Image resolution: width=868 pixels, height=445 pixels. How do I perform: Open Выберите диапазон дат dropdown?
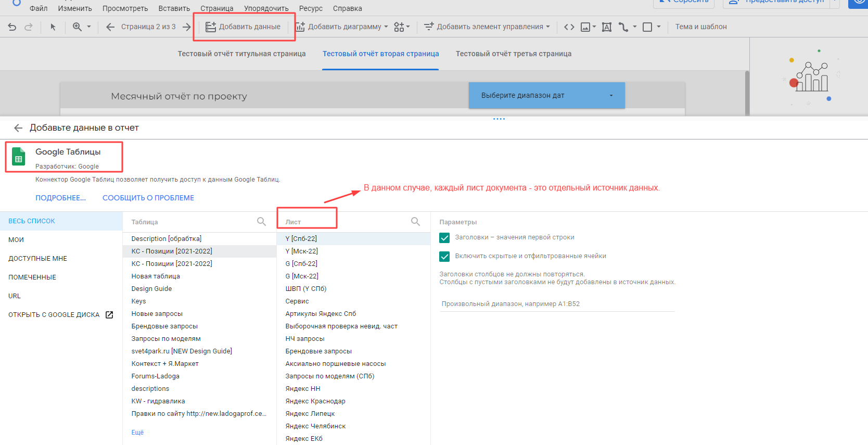click(547, 95)
